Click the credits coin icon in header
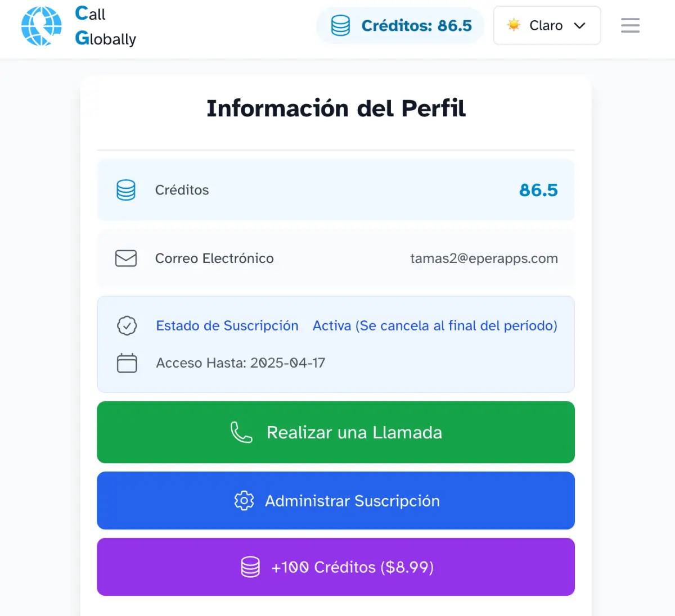 tap(340, 26)
